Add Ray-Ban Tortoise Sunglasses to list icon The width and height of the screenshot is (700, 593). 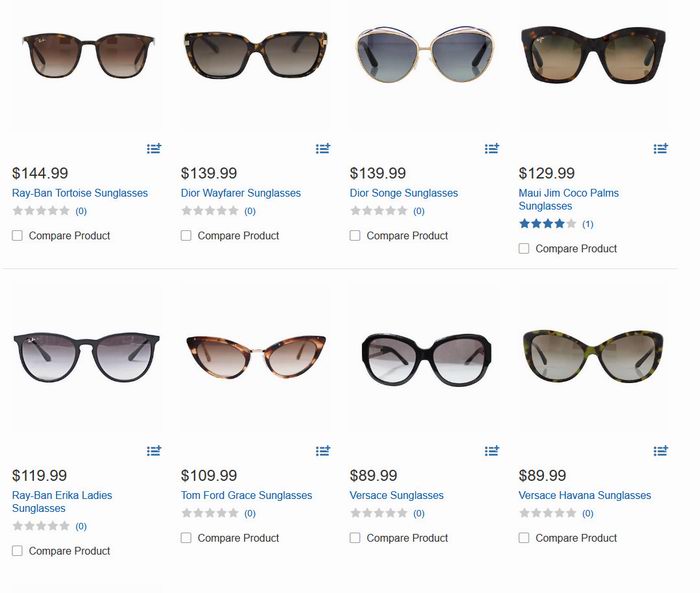click(154, 148)
